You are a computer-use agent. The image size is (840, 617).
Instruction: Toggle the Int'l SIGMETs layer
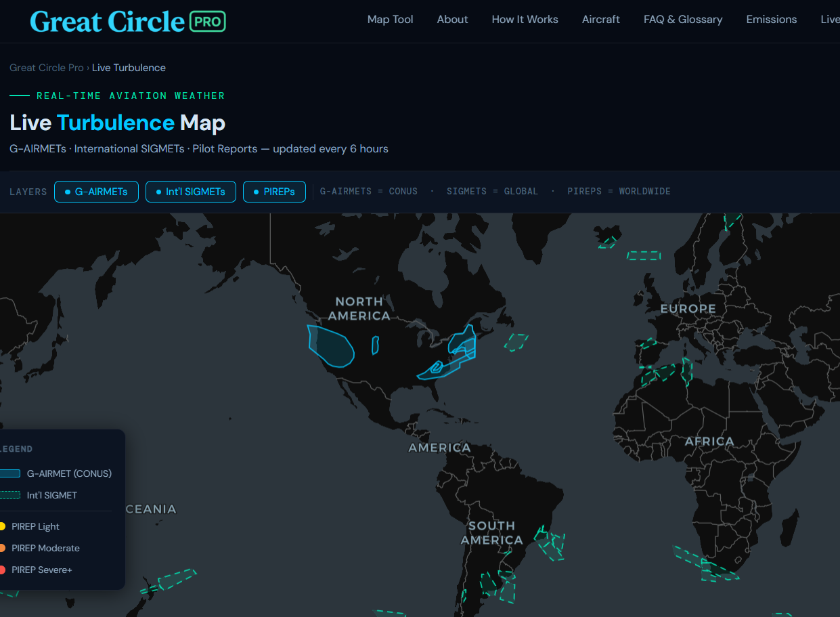point(190,191)
